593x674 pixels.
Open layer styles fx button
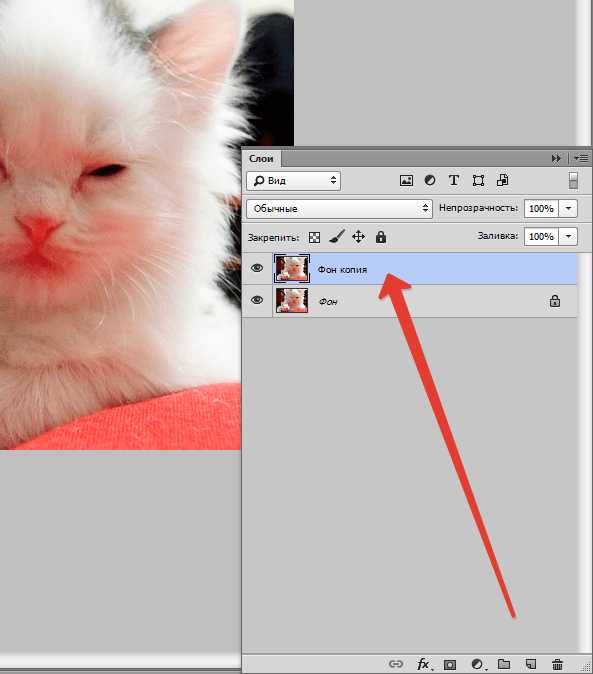[x=423, y=664]
